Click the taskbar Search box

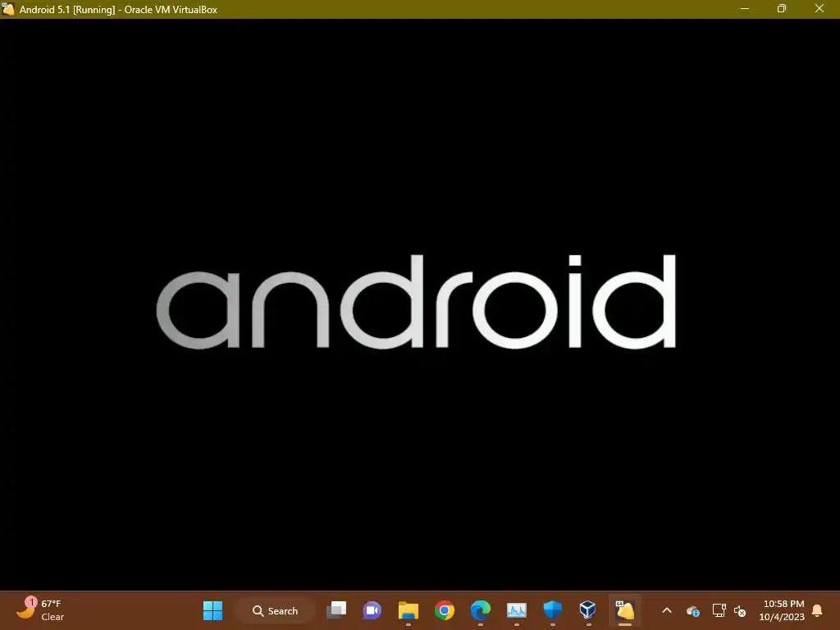coord(275,610)
